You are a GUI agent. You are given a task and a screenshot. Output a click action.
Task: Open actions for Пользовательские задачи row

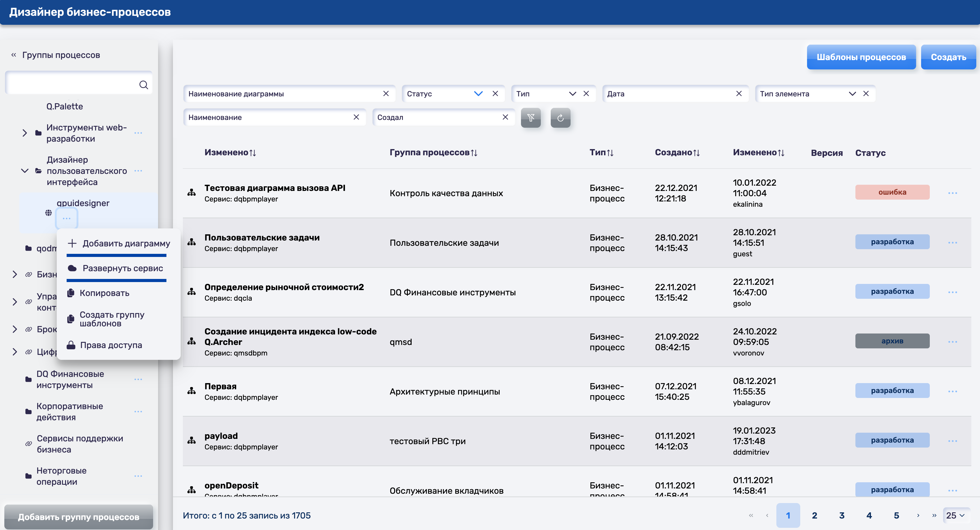[x=952, y=242]
